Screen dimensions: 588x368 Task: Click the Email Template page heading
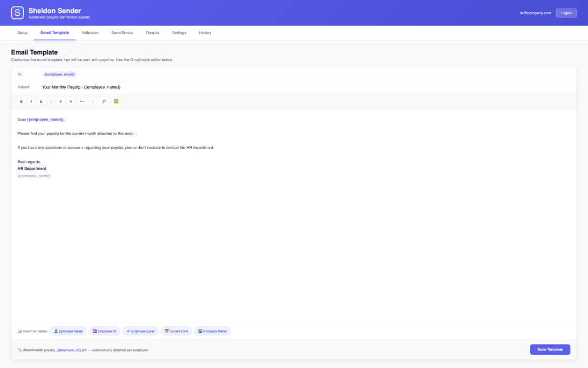[x=34, y=52]
